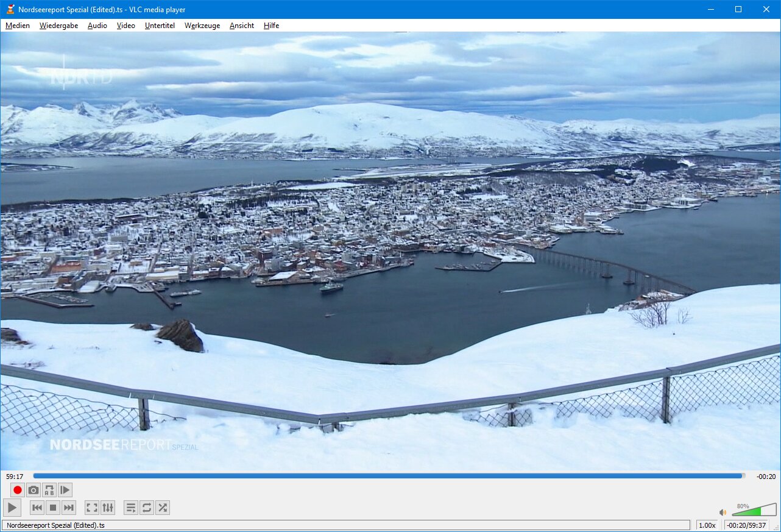Open the Untertitel menu

coord(160,26)
